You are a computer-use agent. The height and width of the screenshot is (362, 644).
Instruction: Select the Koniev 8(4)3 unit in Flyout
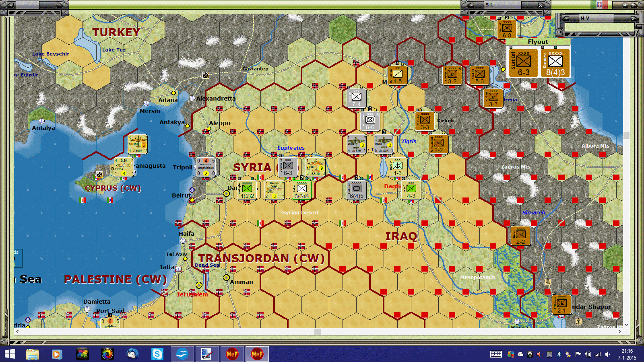[x=555, y=63]
